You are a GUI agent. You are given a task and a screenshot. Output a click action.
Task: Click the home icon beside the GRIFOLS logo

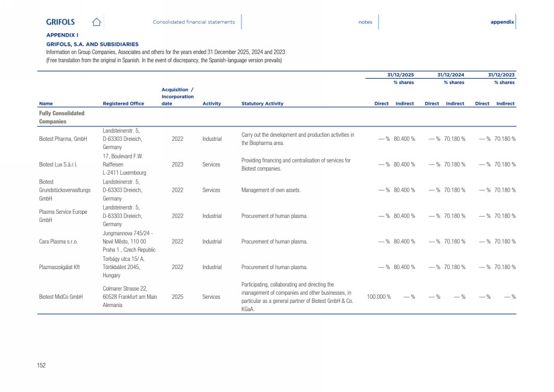click(x=97, y=22)
